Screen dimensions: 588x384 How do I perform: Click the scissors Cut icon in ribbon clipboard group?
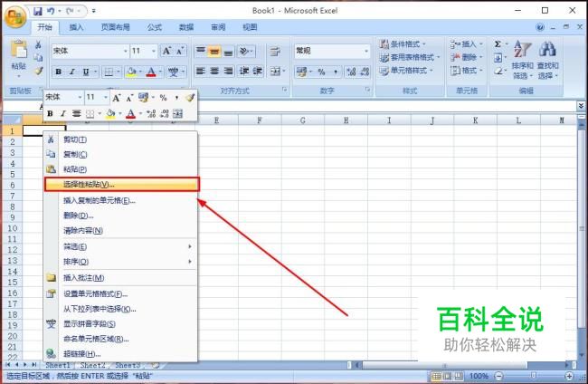pos(38,44)
